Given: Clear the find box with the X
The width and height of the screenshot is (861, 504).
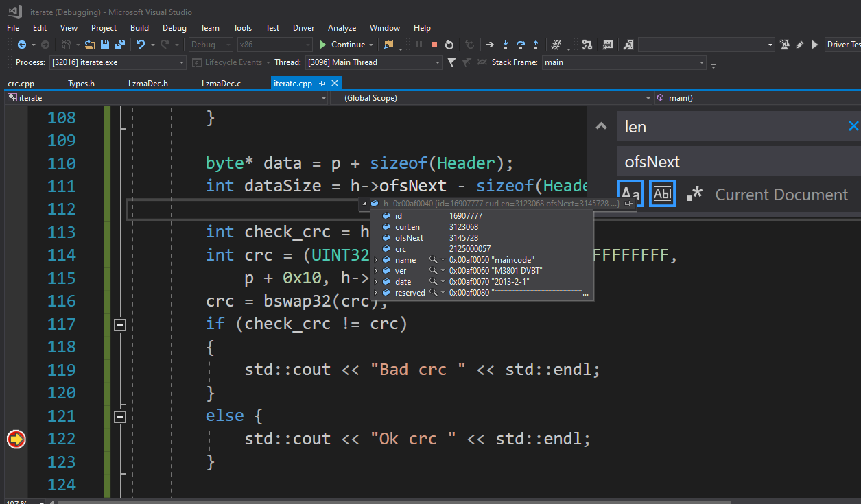Looking at the screenshot, I should (853, 126).
